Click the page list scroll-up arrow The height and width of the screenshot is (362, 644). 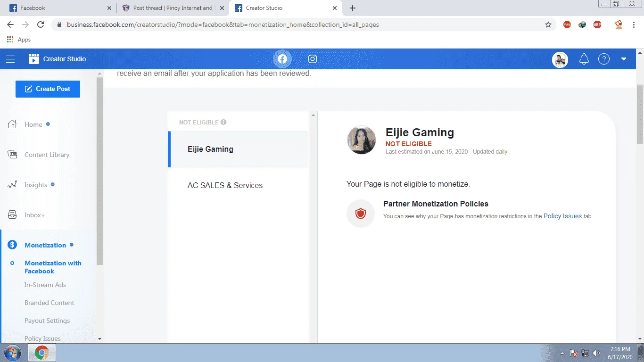(313, 115)
